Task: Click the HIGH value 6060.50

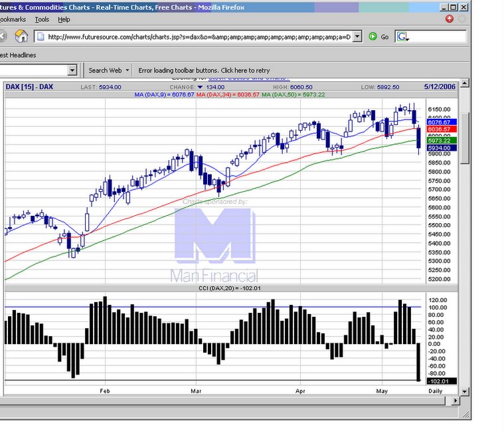Action: (301, 87)
